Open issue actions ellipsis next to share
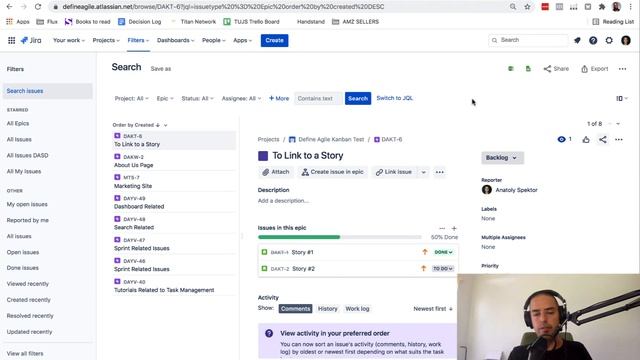 pos(619,140)
